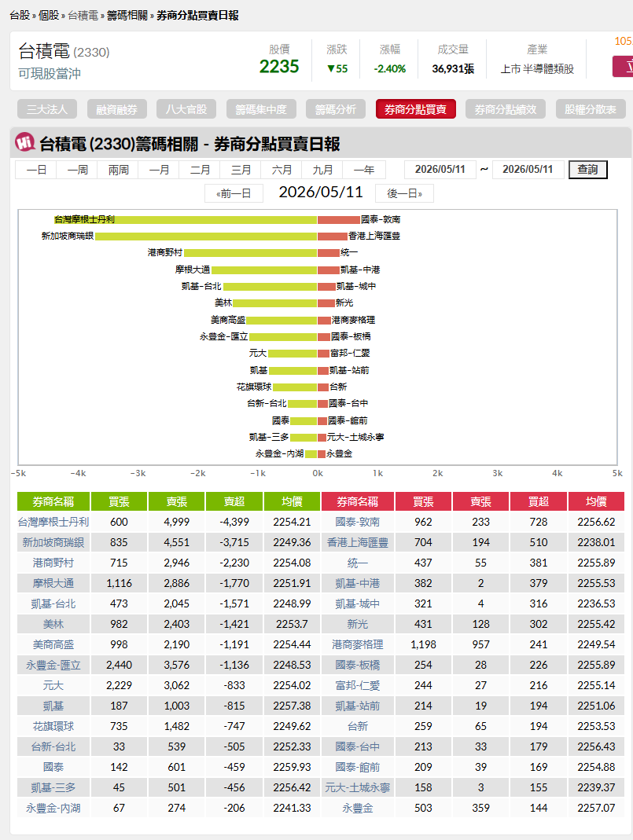Switch to 籌碼集中度 tab

261,109
